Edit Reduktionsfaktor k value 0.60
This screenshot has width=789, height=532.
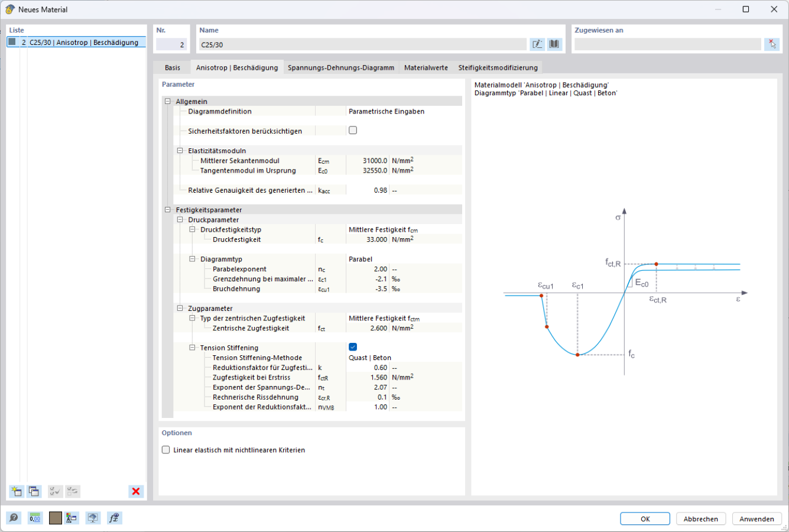[368, 368]
